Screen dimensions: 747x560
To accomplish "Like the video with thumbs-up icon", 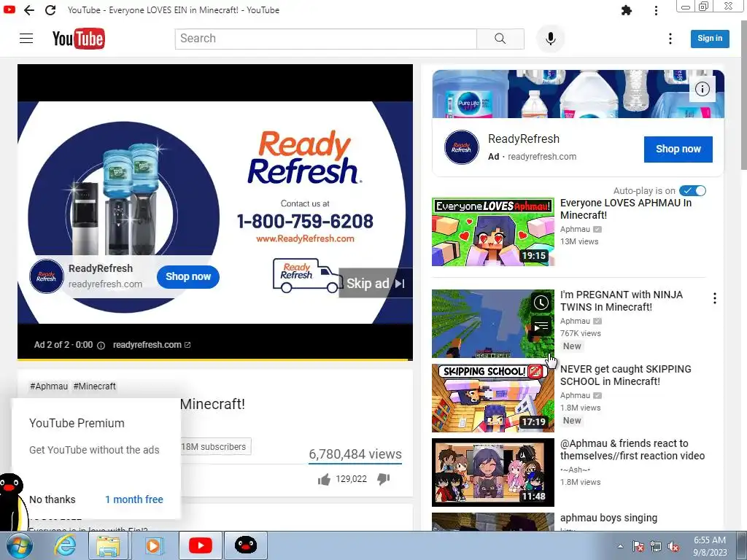I will click(x=324, y=479).
